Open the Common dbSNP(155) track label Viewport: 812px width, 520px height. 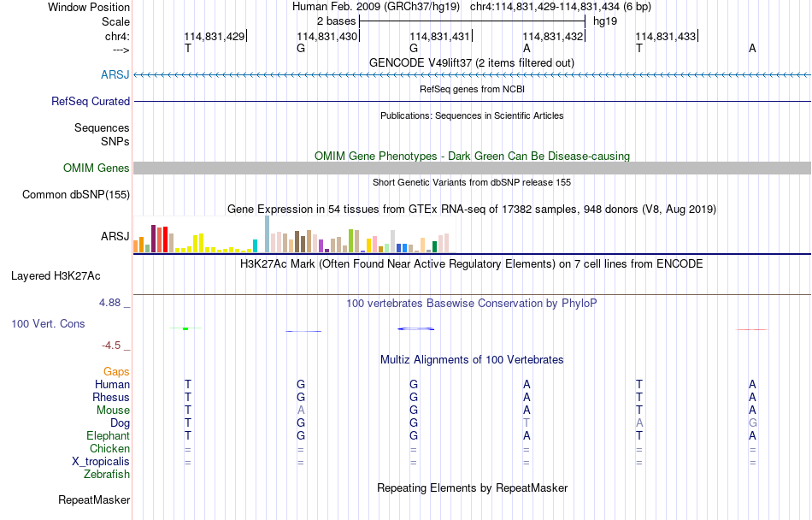coord(76,195)
